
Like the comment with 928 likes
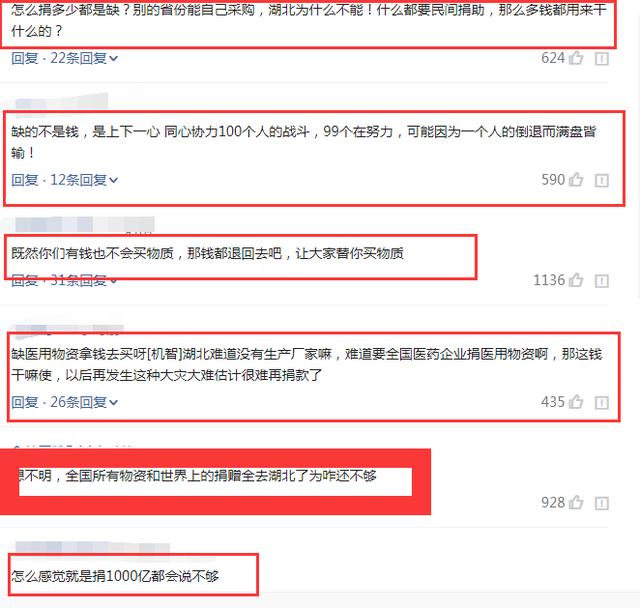pos(576,502)
